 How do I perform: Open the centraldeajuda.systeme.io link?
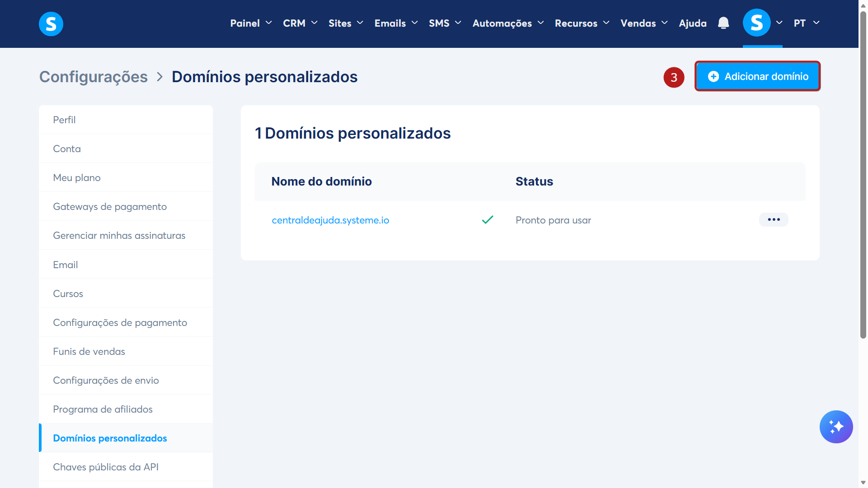click(330, 220)
